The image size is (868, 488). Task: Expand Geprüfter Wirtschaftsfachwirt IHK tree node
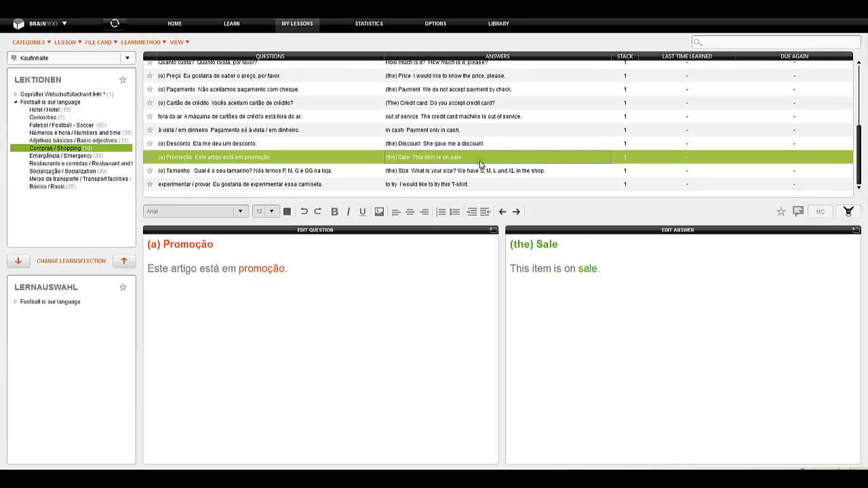16,94
